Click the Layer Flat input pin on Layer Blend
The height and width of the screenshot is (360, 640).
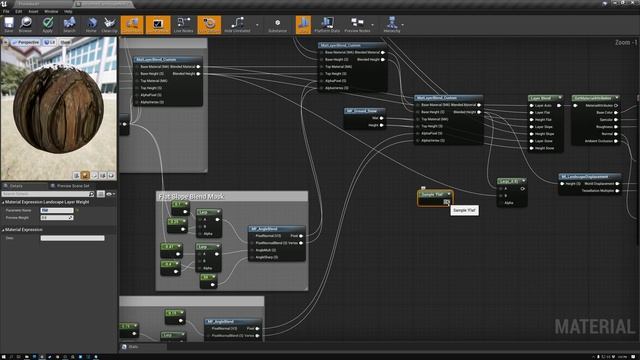pyautogui.click(x=531, y=113)
